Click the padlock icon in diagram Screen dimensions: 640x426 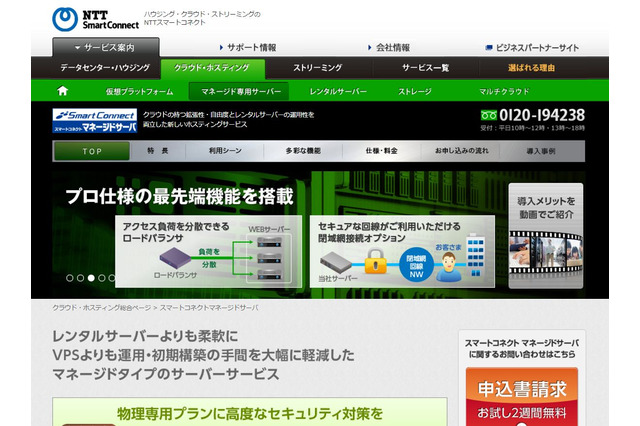[375, 261]
